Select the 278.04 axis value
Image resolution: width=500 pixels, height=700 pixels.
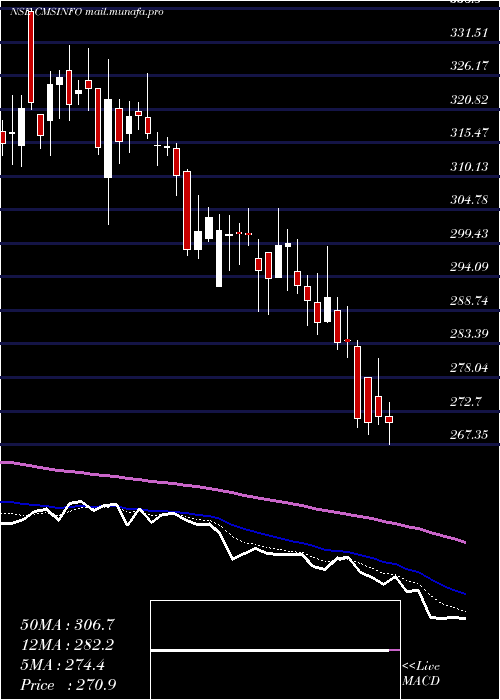(x=469, y=367)
